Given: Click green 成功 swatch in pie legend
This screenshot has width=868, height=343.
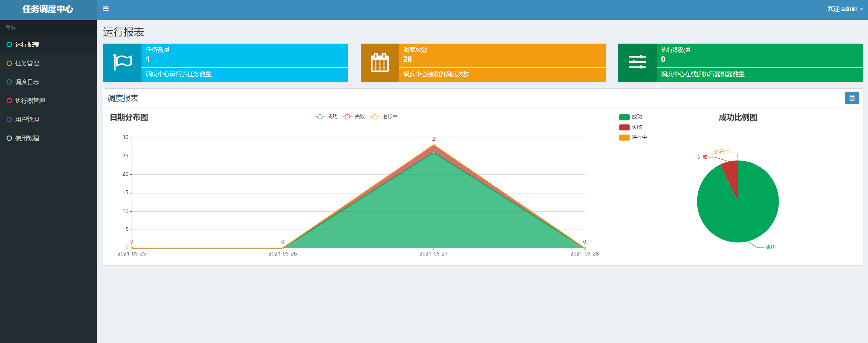Looking at the screenshot, I should tap(624, 117).
